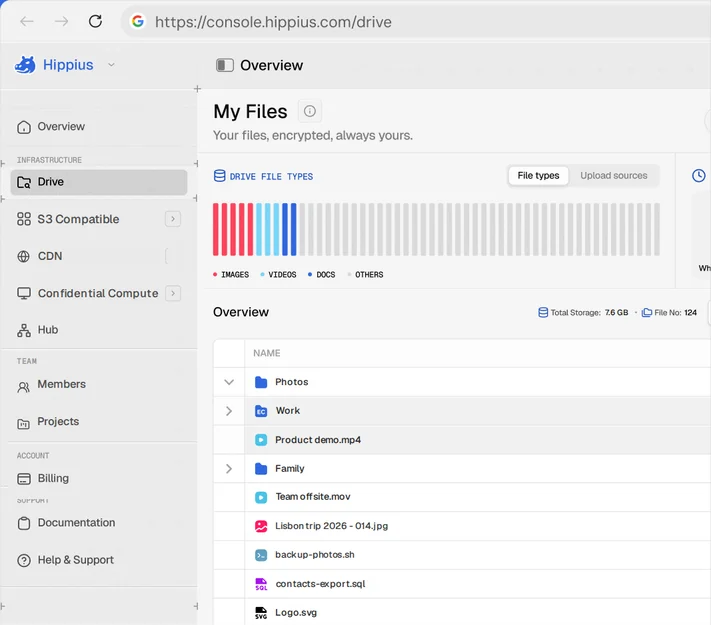Click the Total Storage 7.6 GB value

tap(616, 312)
